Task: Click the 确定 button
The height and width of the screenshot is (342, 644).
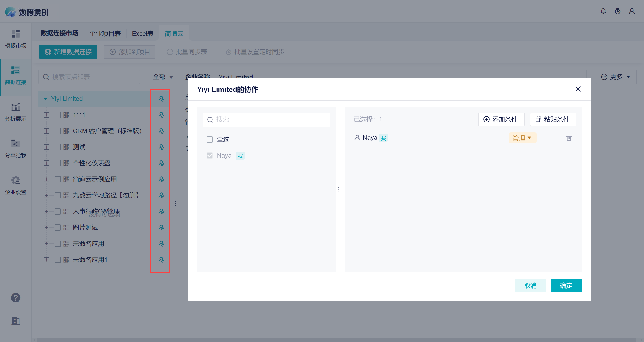Action: 566,285
